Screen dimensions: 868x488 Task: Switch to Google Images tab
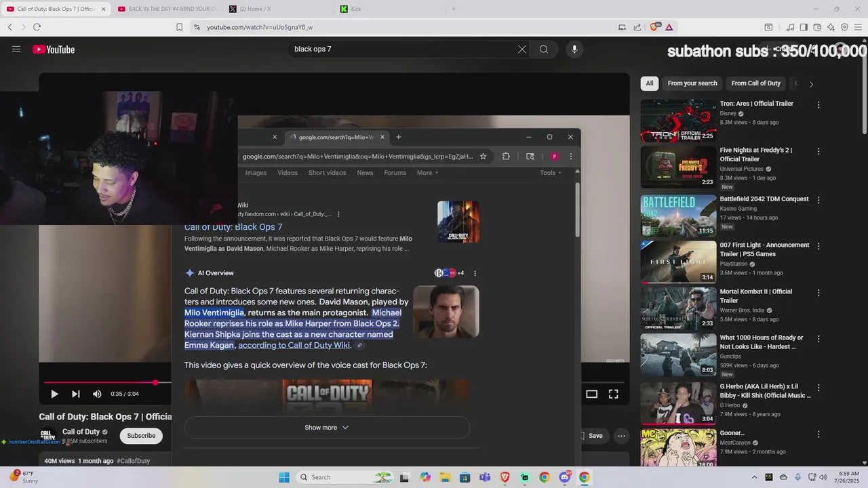256,173
